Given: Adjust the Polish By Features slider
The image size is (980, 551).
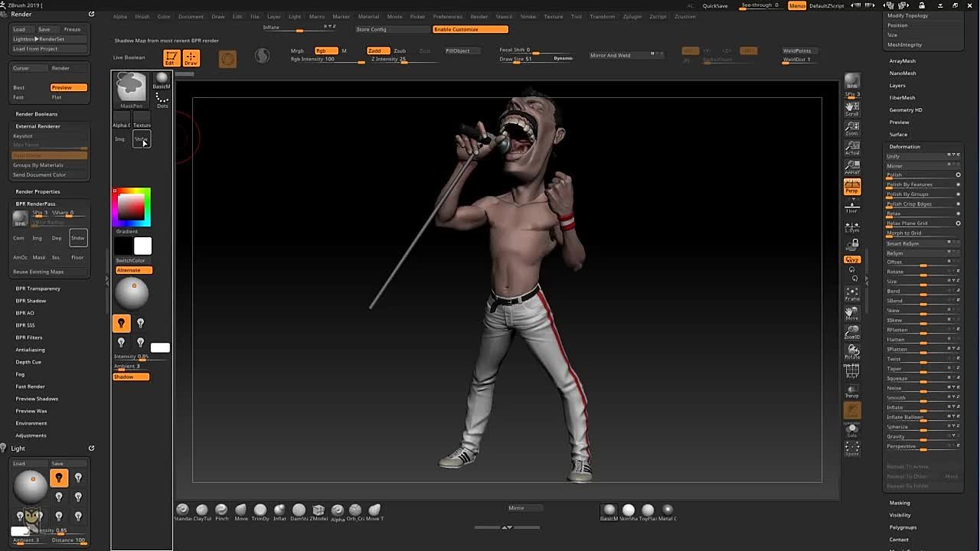Looking at the screenshot, I should (922, 184).
